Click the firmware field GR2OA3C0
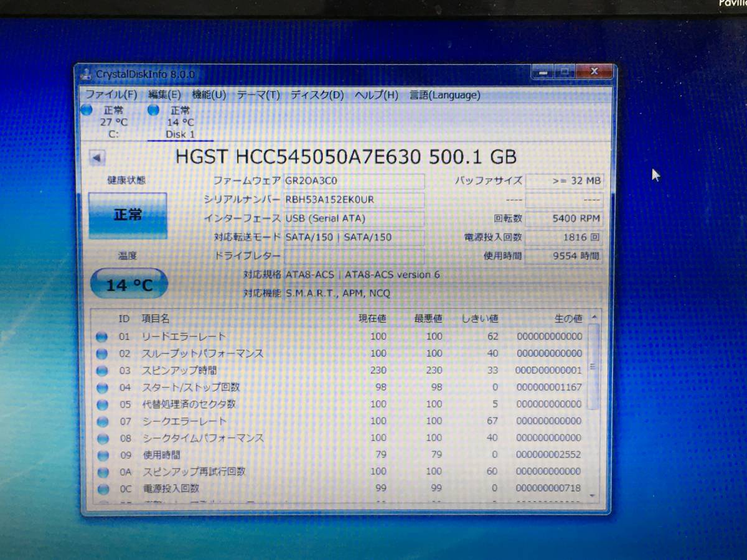 (x=354, y=181)
